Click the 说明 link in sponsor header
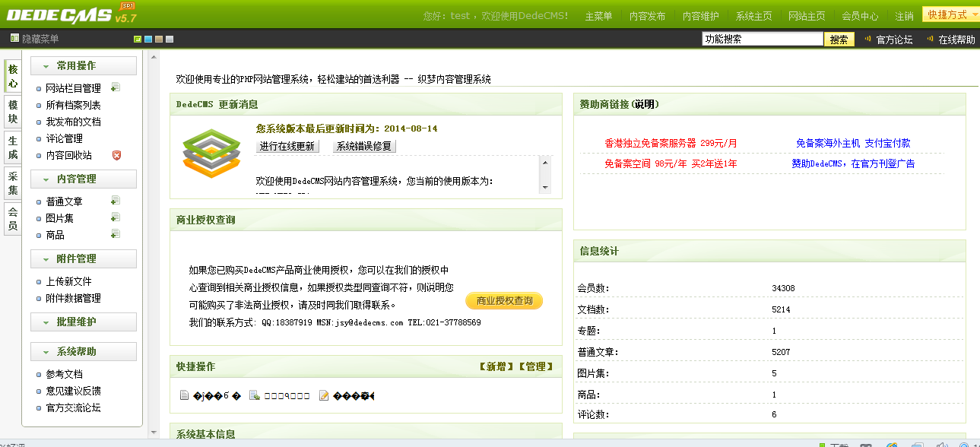980x447 pixels. point(644,104)
